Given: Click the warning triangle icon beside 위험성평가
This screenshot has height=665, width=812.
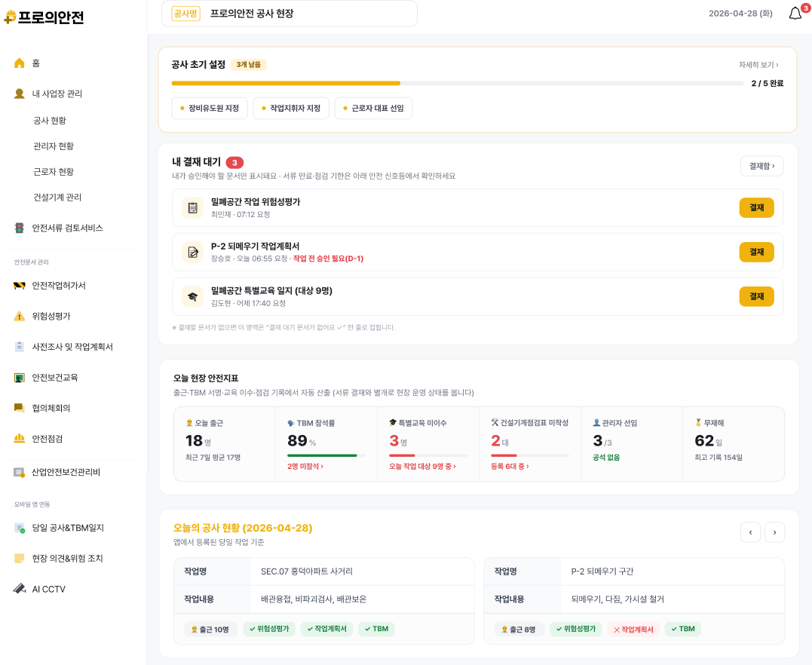Looking at the screenshot, I should (19, 316).
